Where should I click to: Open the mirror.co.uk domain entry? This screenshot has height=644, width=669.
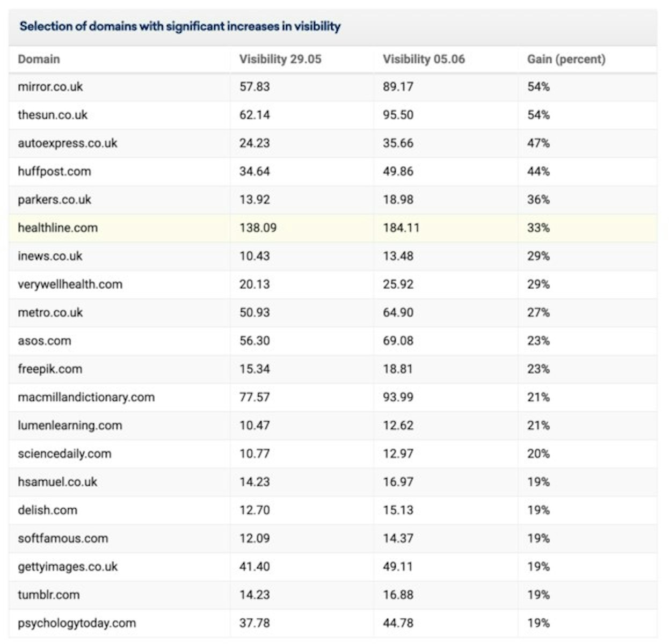pos(50,87)
